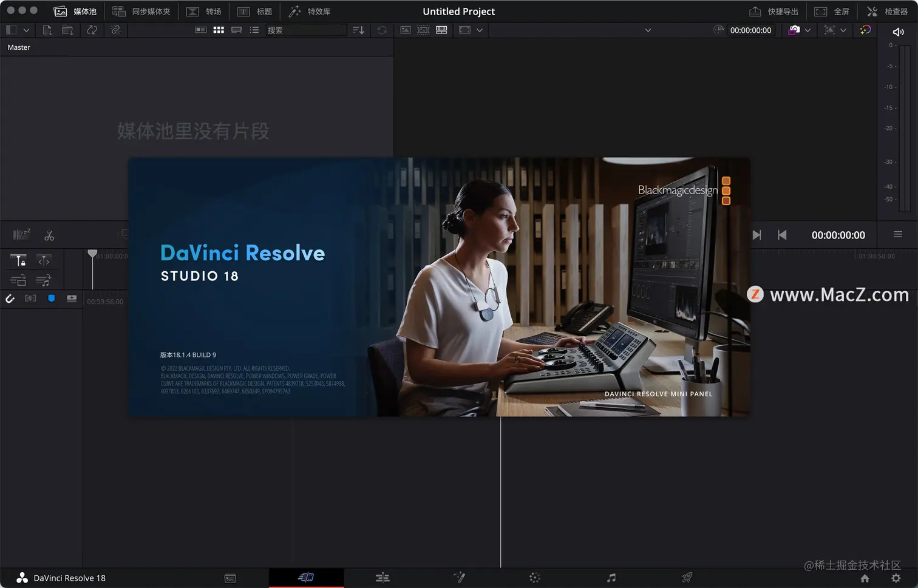918x588 pixels.
Task: Click the video-only track destination icon
Action: click(18, 280)
